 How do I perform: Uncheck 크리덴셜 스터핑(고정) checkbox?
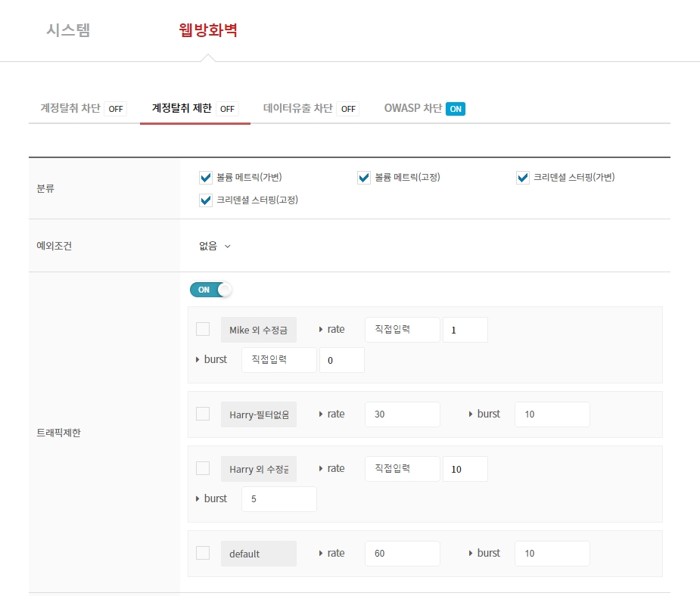point(205,200)
